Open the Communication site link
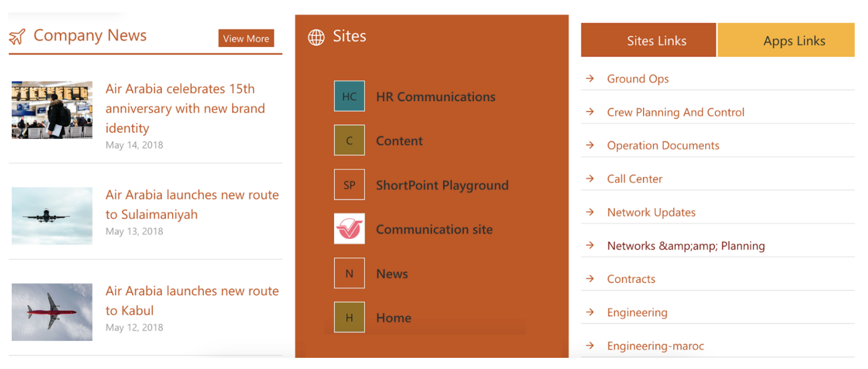The height and width of the screenshot is (369, 868). [434, 229]
